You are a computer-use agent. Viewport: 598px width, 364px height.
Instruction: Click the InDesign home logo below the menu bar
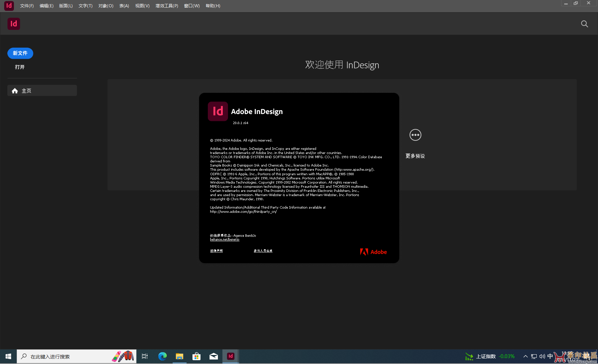pyautogui.click(x=14, y=24)
